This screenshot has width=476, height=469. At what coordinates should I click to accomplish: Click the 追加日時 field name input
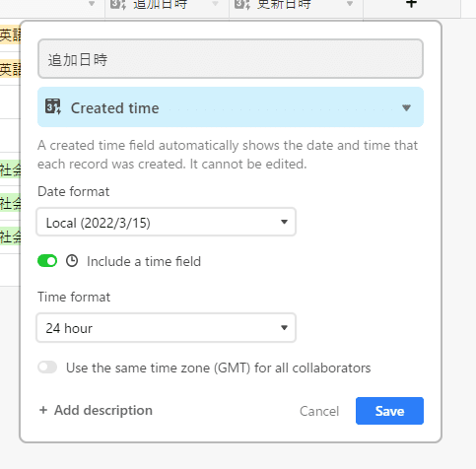pos(231,59)
